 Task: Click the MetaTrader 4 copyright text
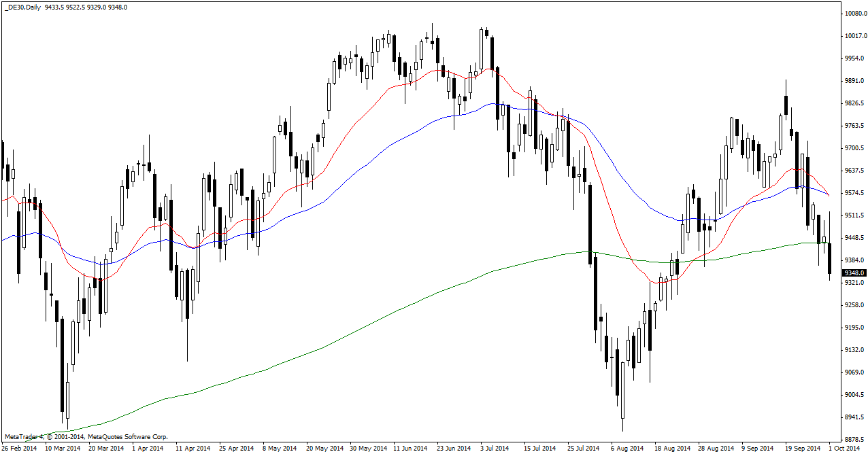tap(86, 437)
